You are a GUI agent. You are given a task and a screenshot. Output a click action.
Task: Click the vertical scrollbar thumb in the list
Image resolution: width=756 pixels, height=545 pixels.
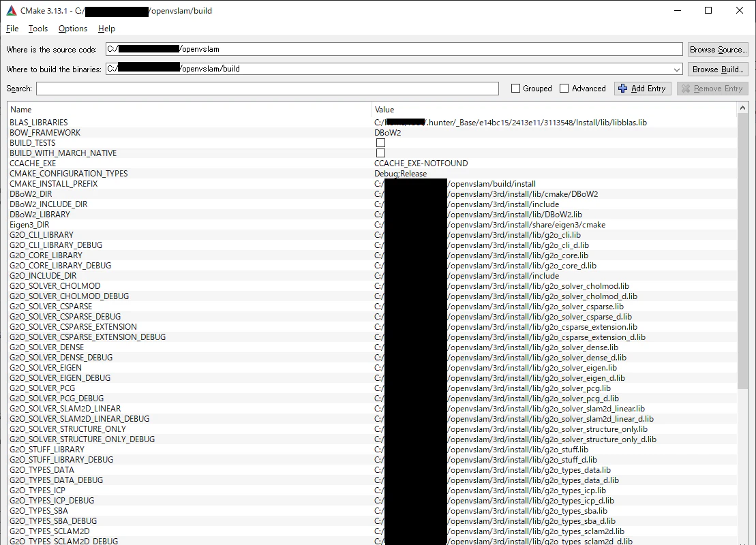pyautogui.click(x=742, y=251)
